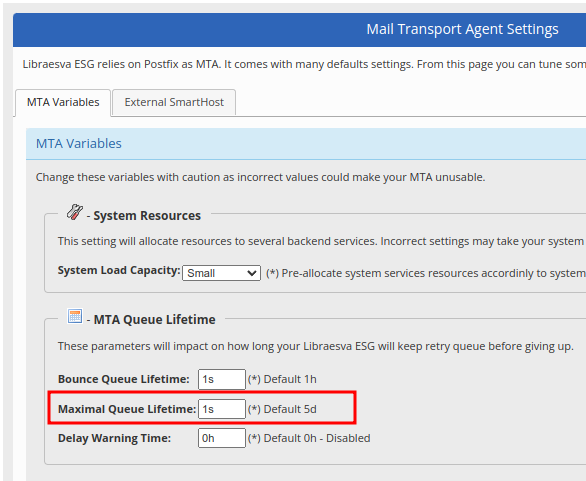The width and height of the screenshot is (586, 481).
Task: Click the Maximal Queue Lifetime label
Action: tap(127, 409)
